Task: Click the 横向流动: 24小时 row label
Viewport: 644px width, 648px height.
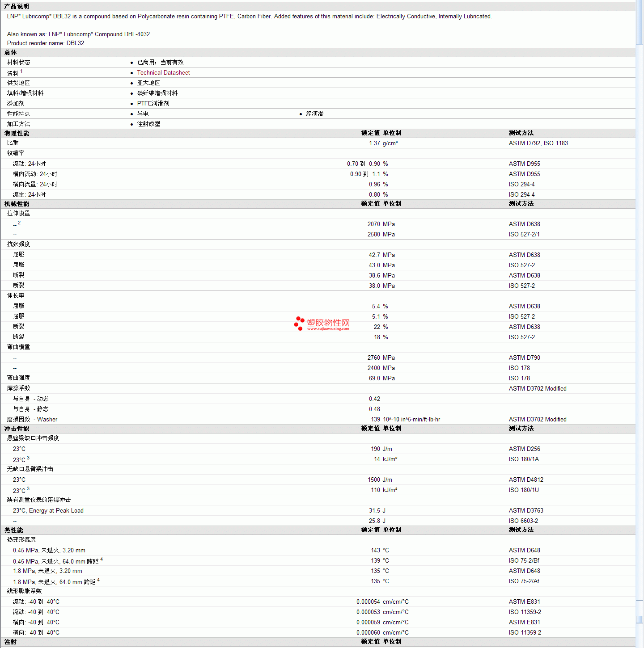Action: 35,174
